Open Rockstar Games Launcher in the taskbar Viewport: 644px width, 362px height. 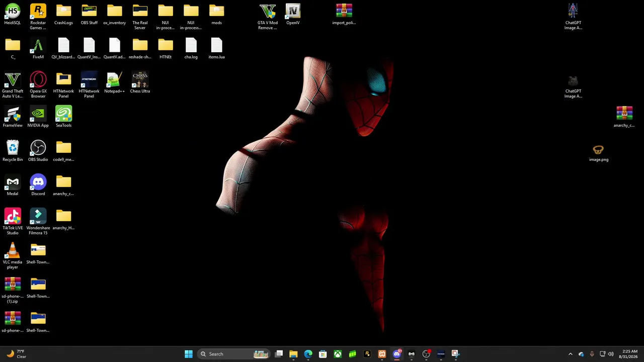367,354
